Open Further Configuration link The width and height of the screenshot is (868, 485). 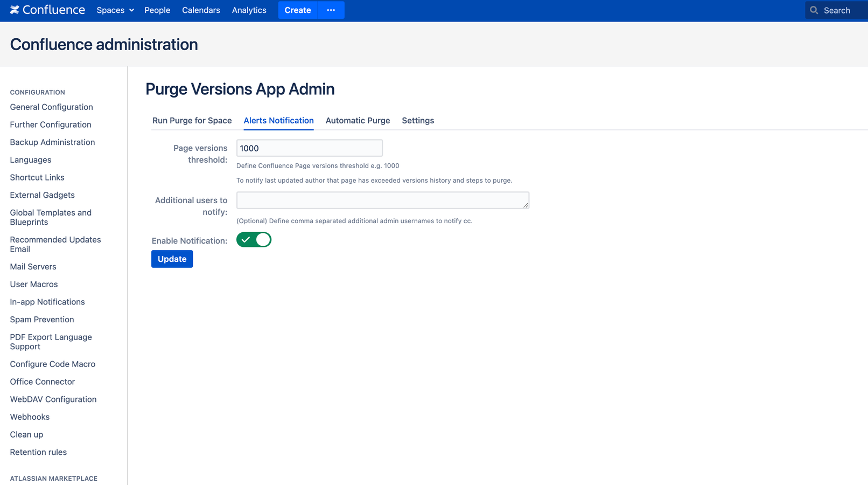pyautogui.click(x=51, y=124)
